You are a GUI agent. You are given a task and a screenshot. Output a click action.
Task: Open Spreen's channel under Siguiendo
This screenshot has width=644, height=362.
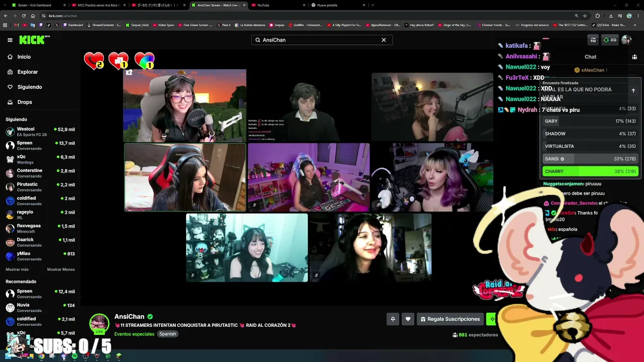coord(40,145)
